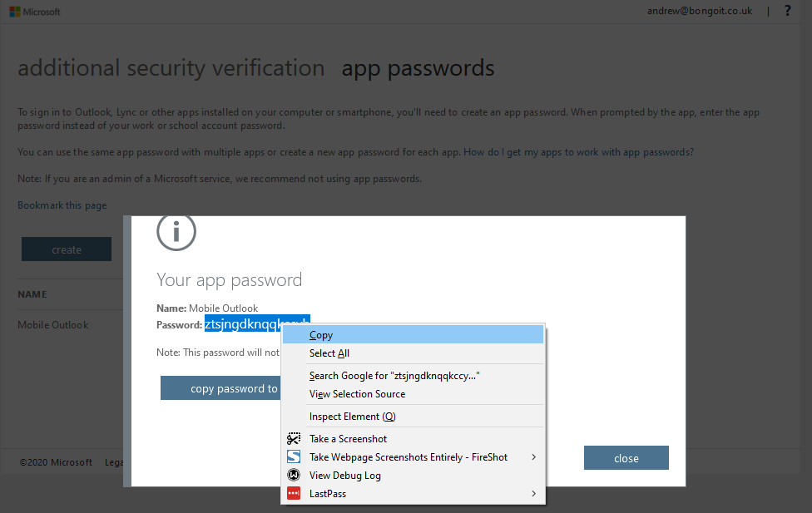The width and height of the screenshot is (812, 513).
Task: Expand the FireShot submenu arrow
Action: pos(533,457)
